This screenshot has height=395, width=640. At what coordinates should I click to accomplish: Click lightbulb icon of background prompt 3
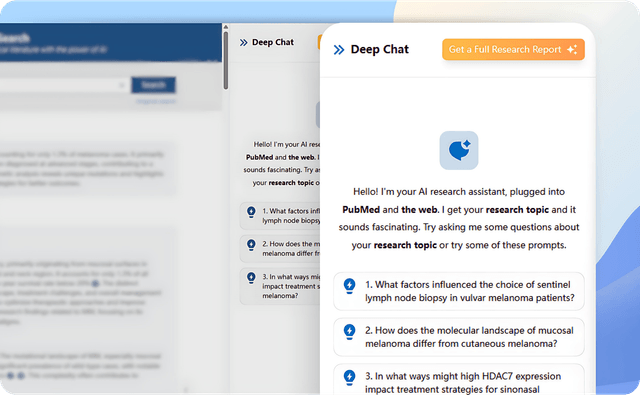251,278
